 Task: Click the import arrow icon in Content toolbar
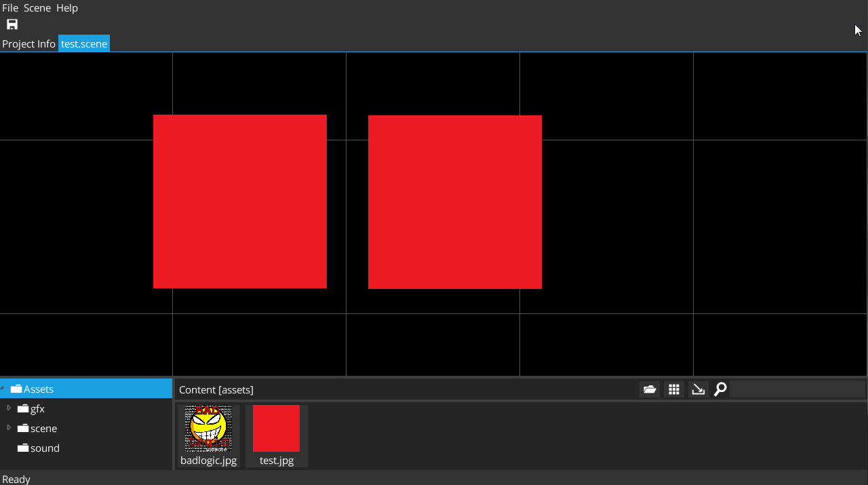pyautogui.click(x=698, y=389)
